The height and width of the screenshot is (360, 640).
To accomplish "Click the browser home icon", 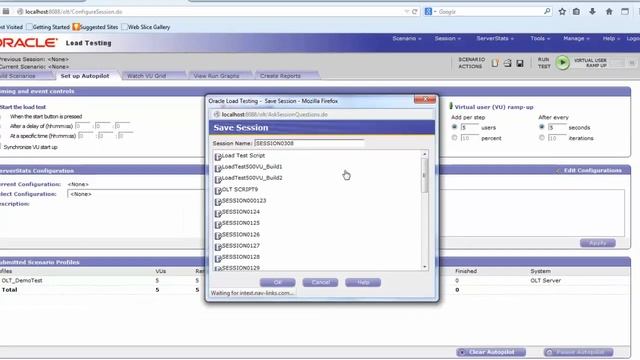I will [609, 11].
